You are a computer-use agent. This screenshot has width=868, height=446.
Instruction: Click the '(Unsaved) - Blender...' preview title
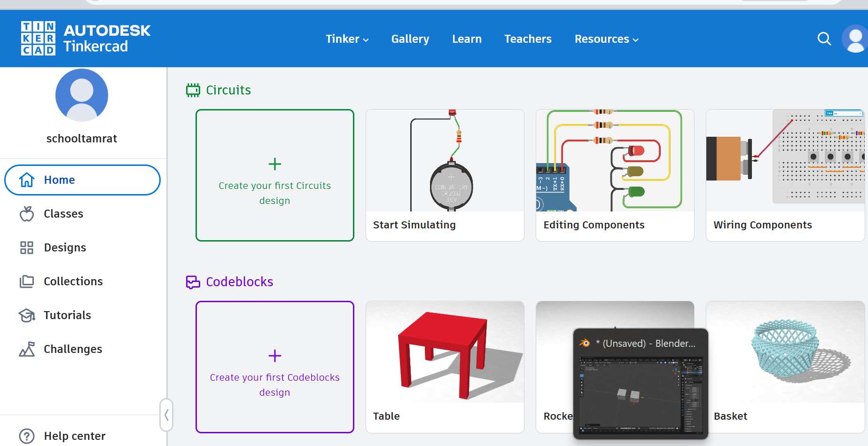[x=646, y=344]
